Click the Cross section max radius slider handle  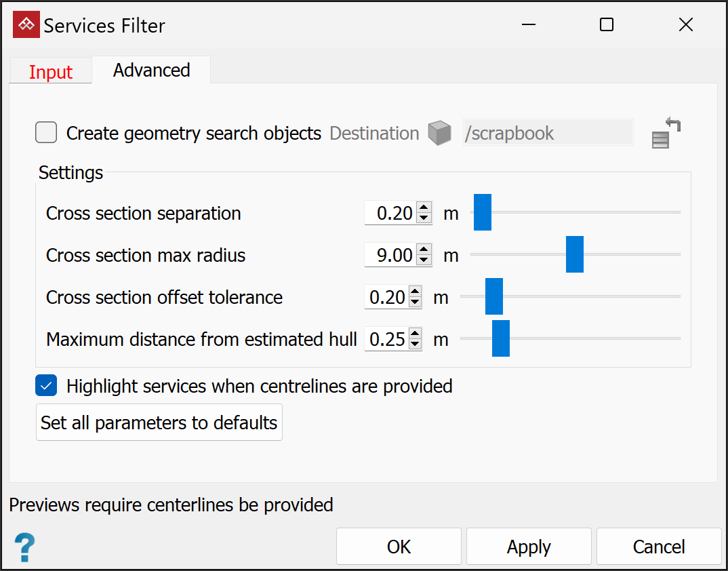575,254
